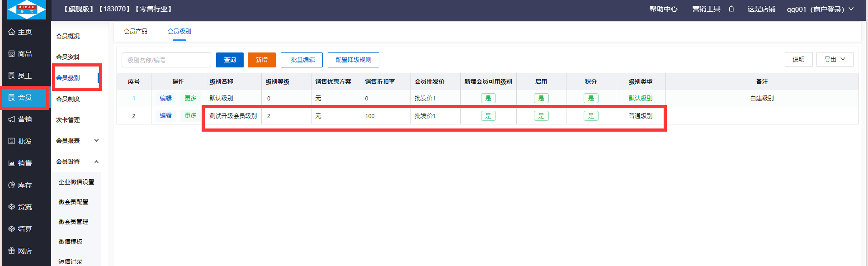Open 主页 home in sidebar
This screenshot has width=868, height=266.
(x=20, y=32)
